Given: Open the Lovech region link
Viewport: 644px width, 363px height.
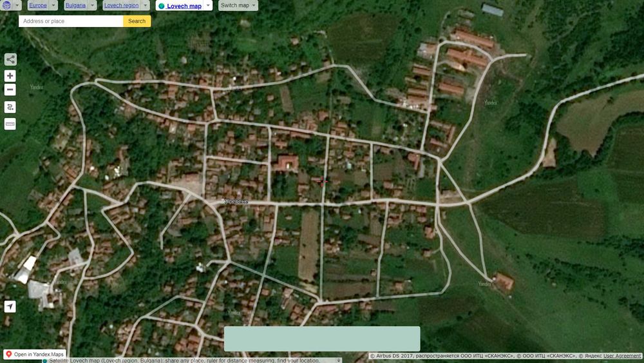Looking at the screenshot, I should click(121, 5).
